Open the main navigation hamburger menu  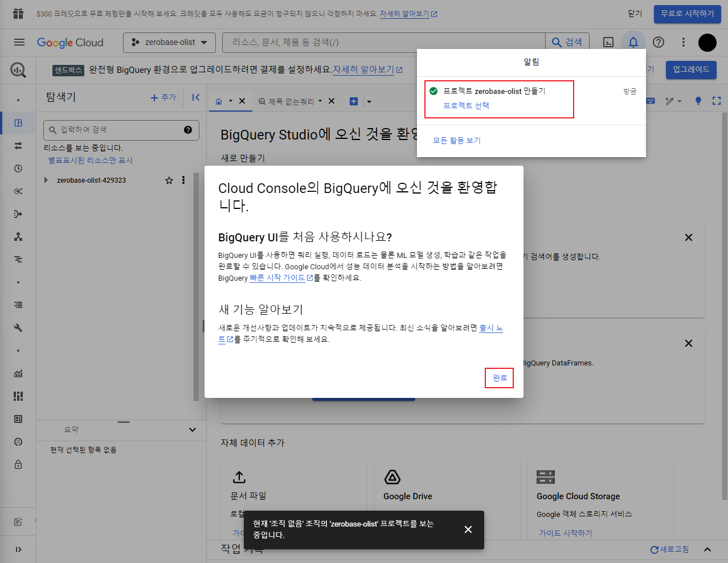pos(19,42)
